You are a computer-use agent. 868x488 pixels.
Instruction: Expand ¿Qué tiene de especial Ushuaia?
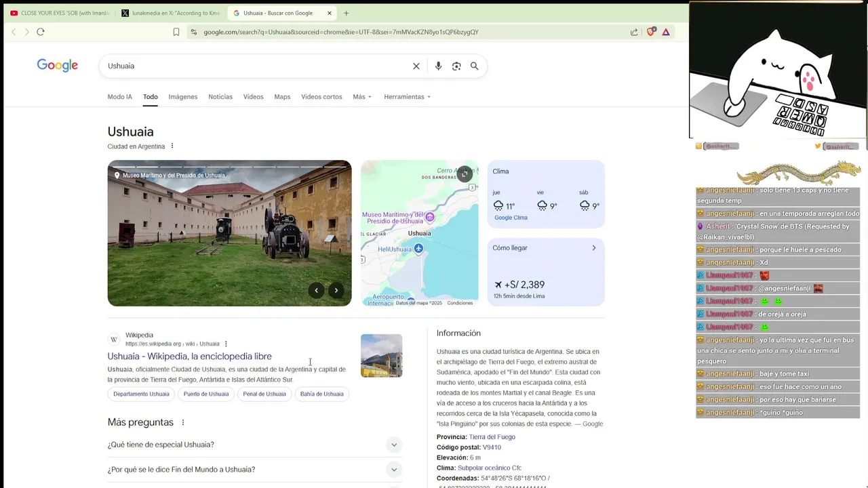pyautogui.click(x=255, y=445)
